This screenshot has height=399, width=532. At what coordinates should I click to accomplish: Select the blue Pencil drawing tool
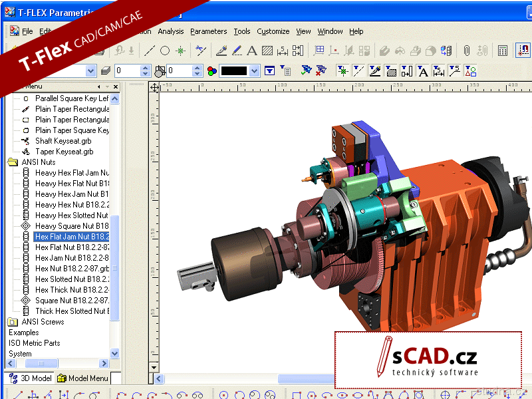click(x=237, y=51)
